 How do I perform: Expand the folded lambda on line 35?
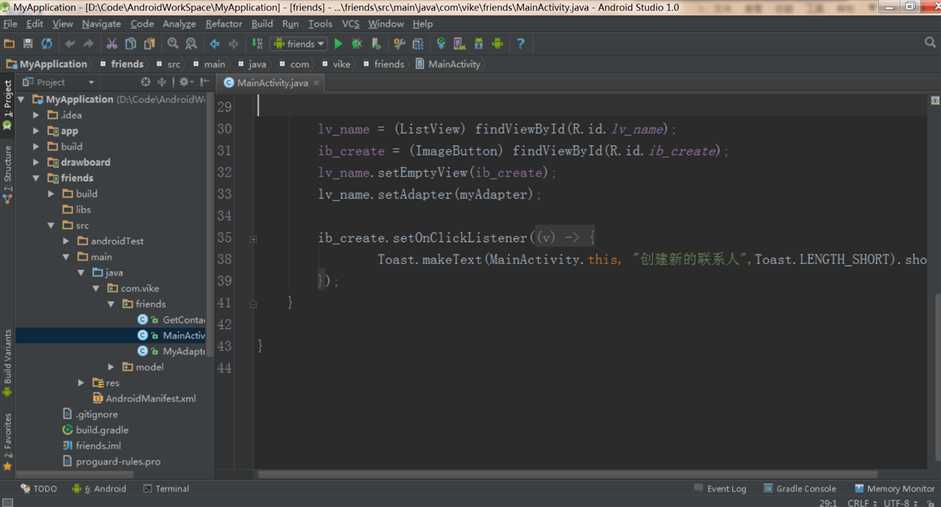253,239
